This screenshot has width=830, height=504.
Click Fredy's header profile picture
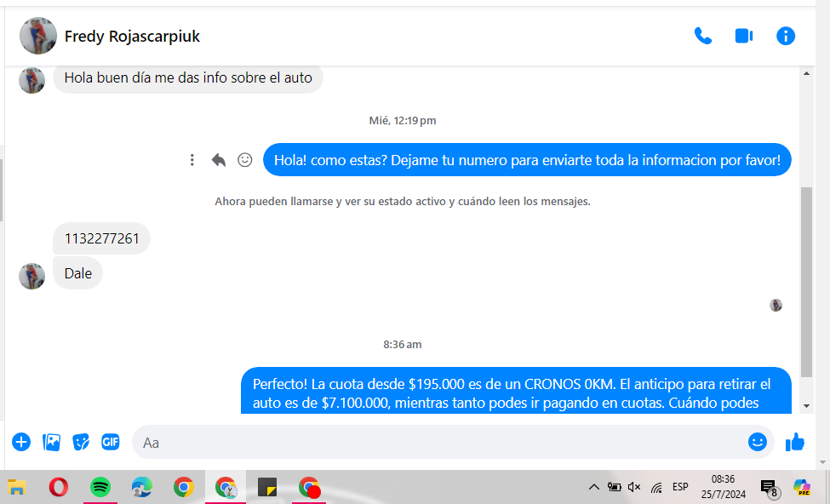point(37,36)
